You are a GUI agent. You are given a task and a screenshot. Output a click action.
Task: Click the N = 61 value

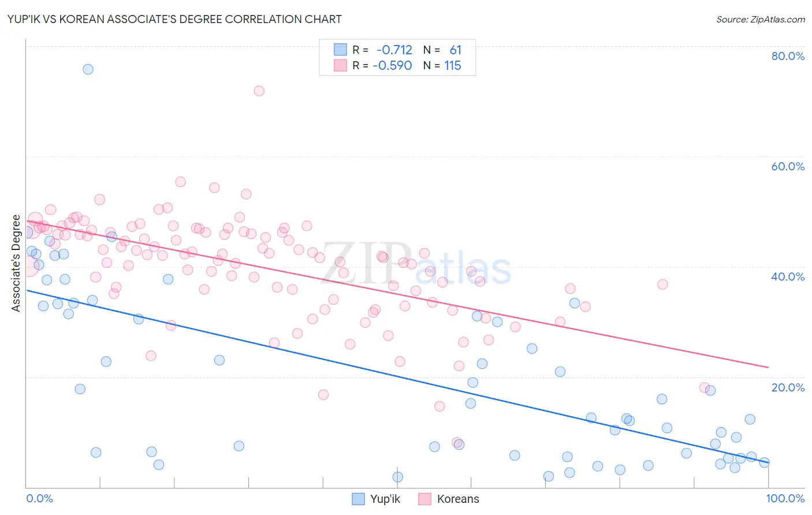(x=442, y=50)
